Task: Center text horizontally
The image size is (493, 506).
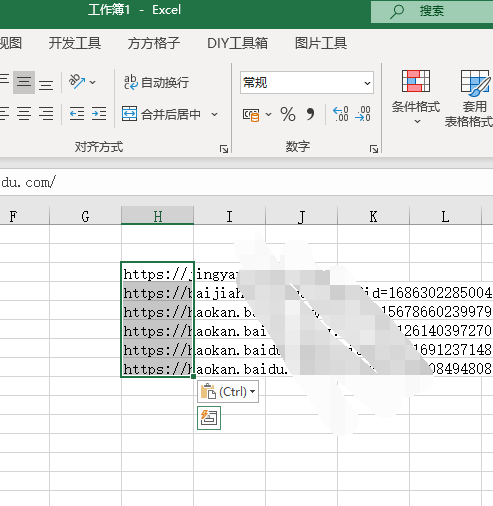Action: [24, 114]
